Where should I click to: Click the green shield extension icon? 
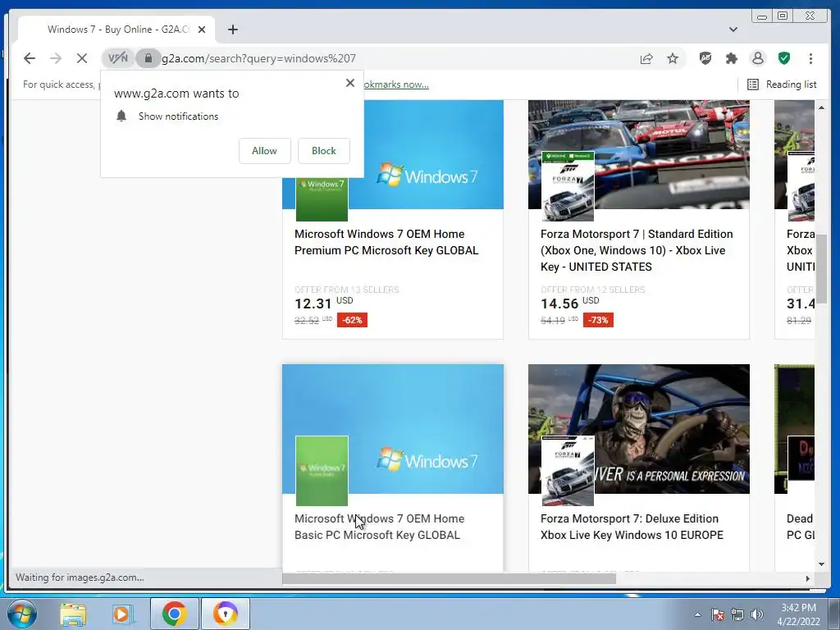(784, 58)
